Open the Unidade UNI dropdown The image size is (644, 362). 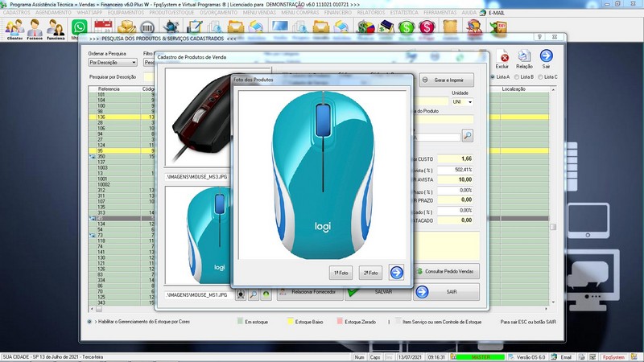462,102
